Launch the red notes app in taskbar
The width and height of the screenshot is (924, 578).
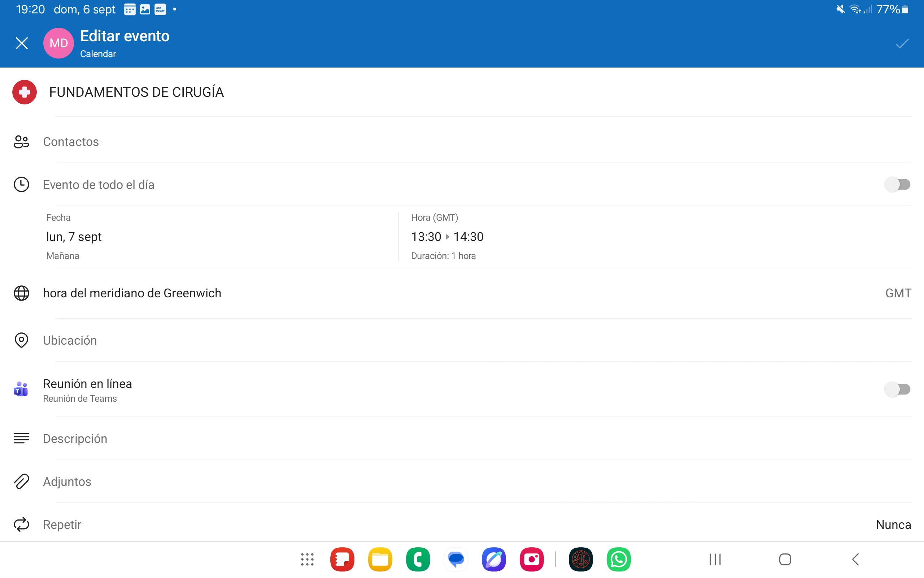pos(342,559)
